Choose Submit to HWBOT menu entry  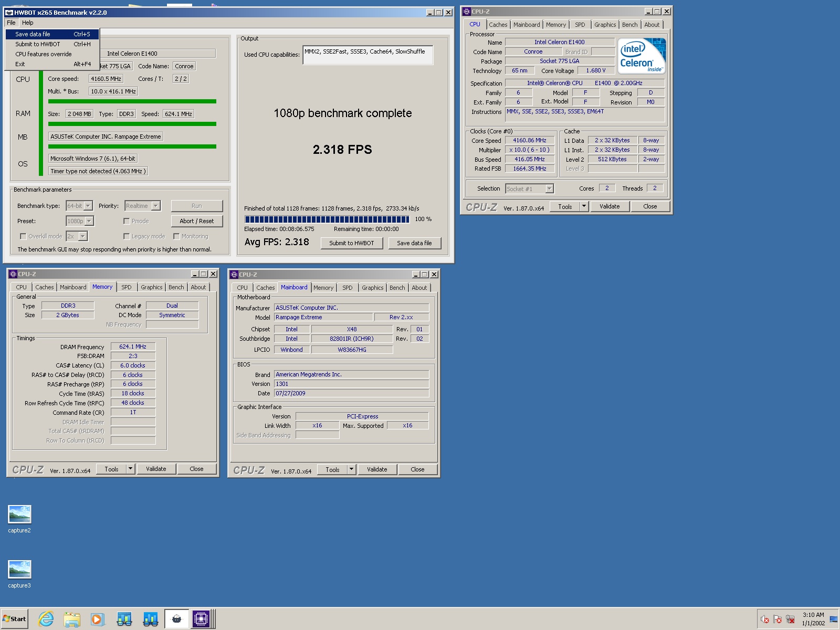52,44
